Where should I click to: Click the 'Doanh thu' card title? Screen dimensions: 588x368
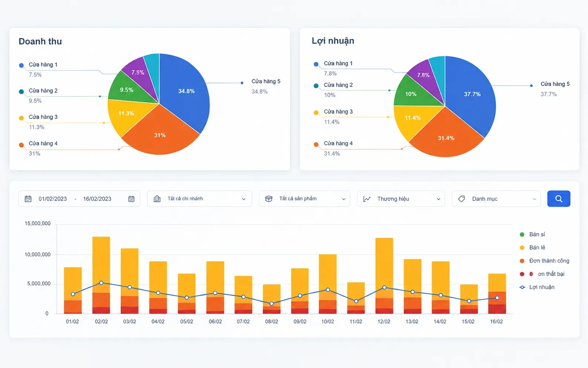click(40, 42)
